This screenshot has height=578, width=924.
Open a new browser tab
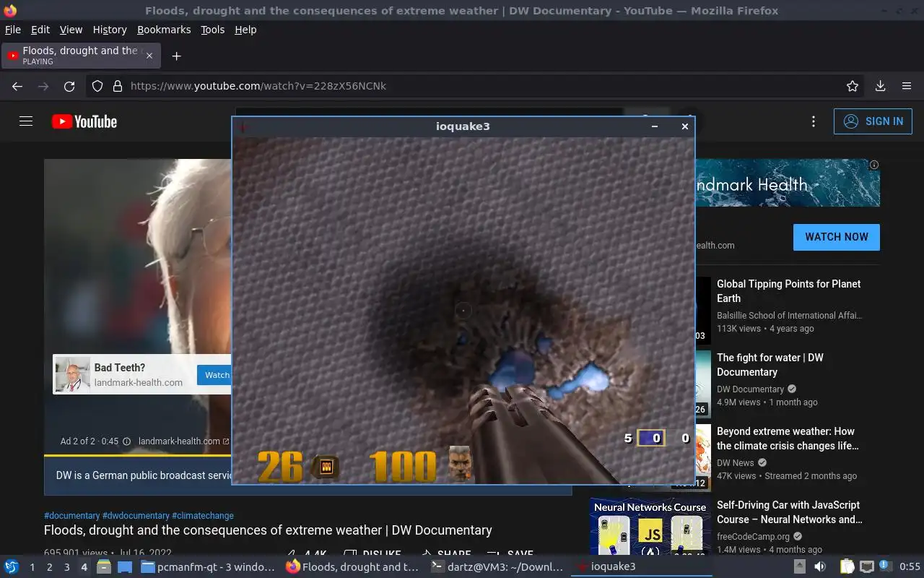tap(176, 56)
